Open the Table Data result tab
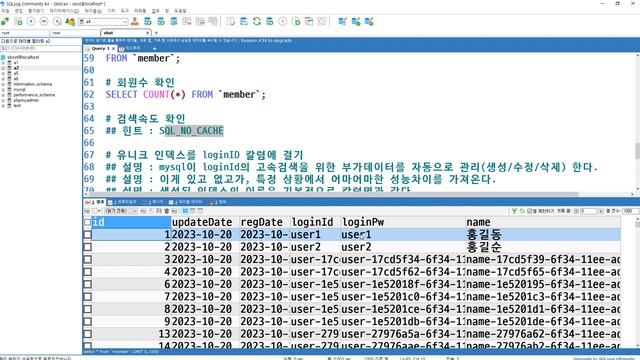 186,202
